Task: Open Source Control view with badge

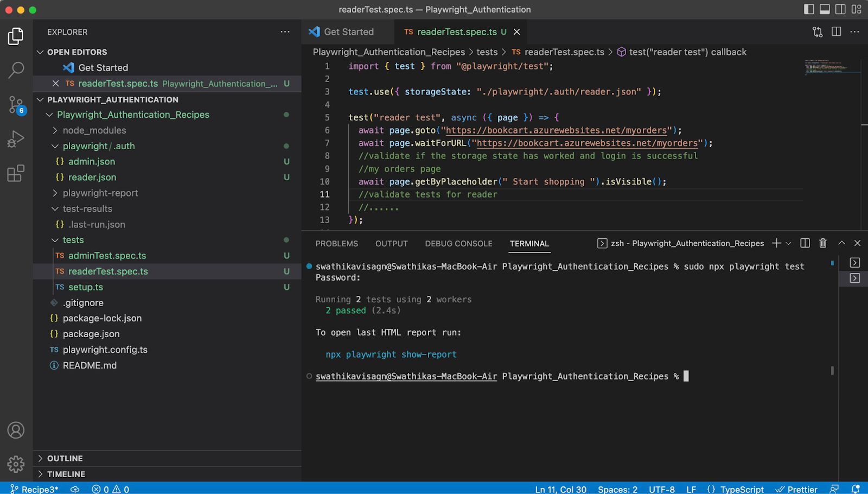Action: [x=16, y=105]
